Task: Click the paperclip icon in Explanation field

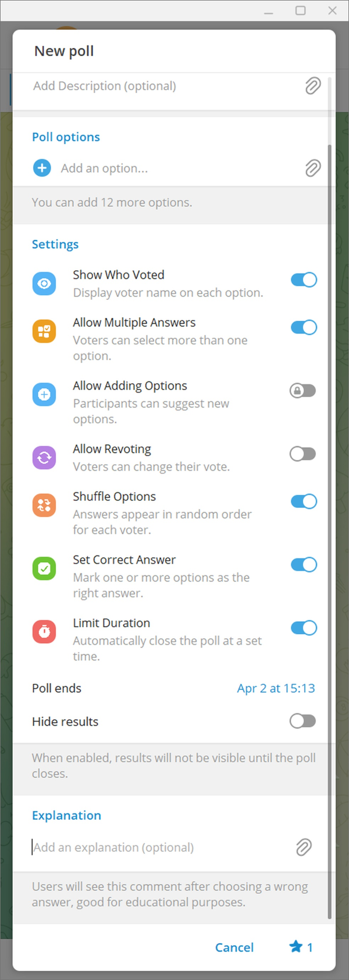Action: pos(304,847)
